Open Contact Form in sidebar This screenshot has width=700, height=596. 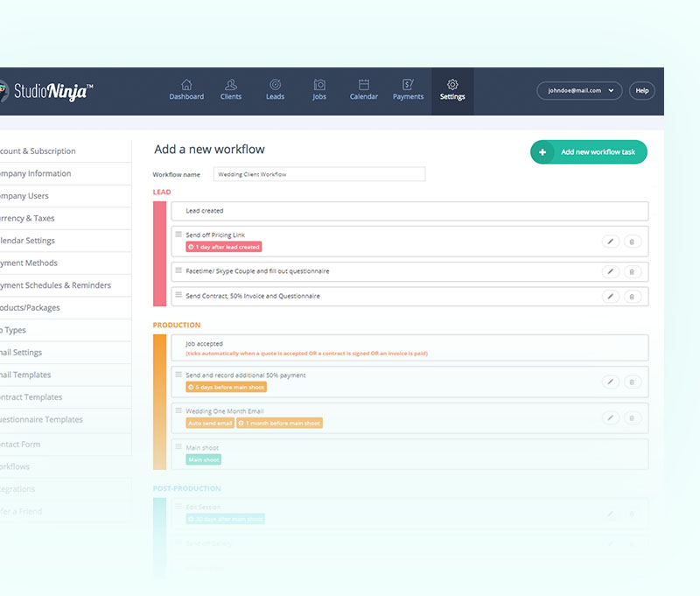(x=66, y=445)
